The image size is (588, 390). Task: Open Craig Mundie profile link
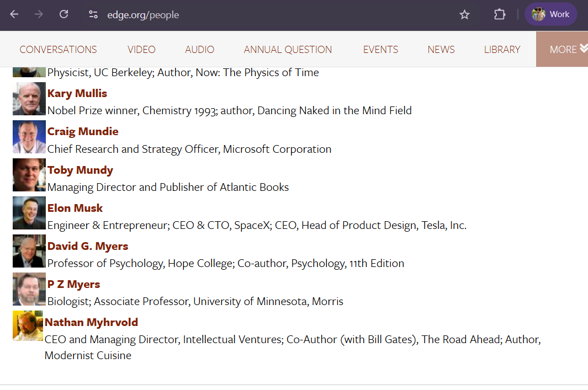83,131
